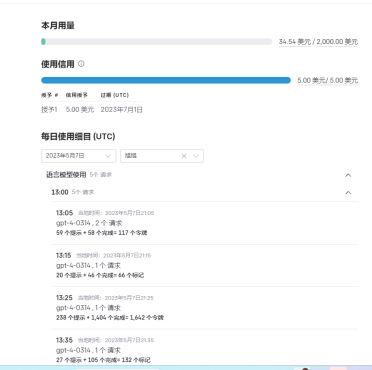Select the 13:15 usage entry

click(204, 265)
